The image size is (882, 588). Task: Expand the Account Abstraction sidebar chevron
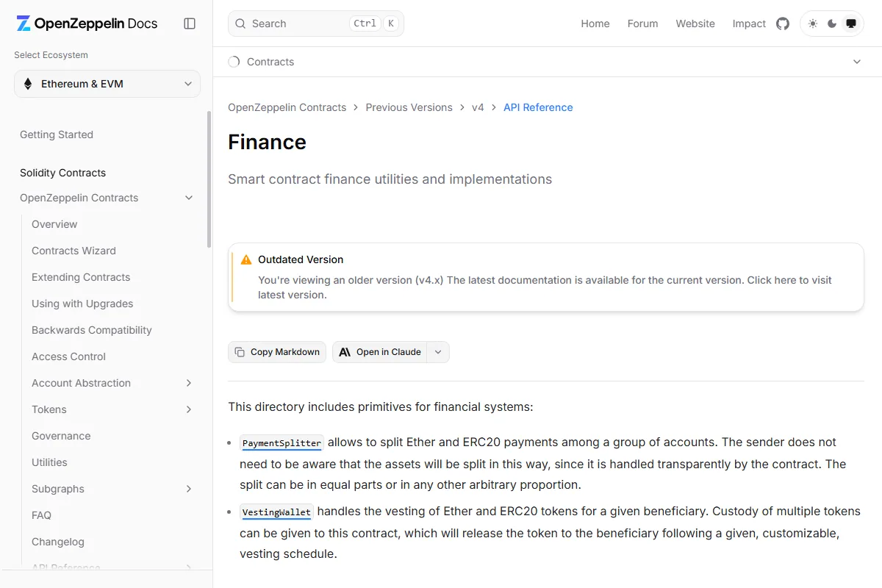(x=189, y=383)
